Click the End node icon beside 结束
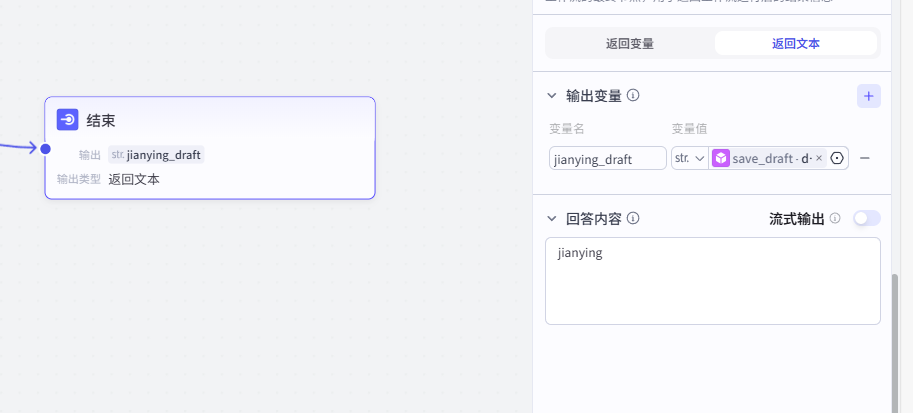Viewport: 913px width, 413px height. tap(68, 120)
